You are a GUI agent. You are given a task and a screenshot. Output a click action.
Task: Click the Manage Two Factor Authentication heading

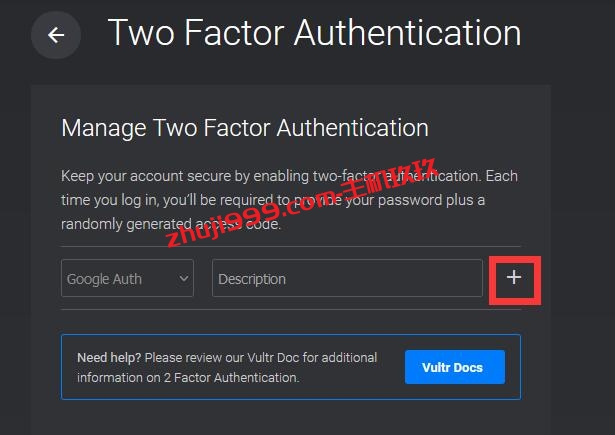[x=245, y=128]
